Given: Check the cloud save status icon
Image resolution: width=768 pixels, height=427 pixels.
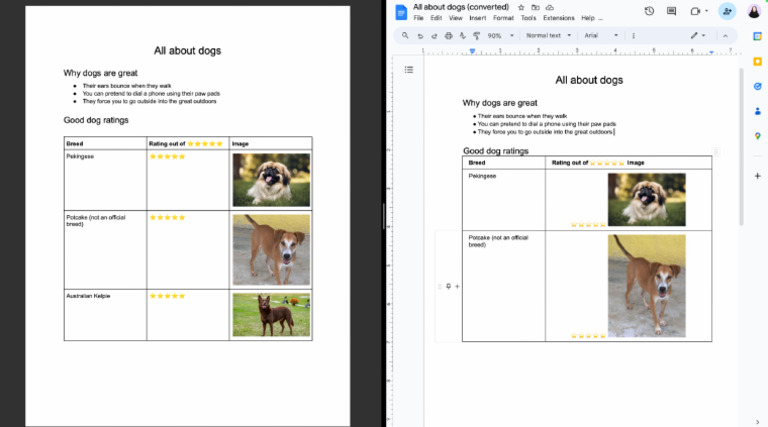Looking at the screenshot, I should [x=550, y=7].
